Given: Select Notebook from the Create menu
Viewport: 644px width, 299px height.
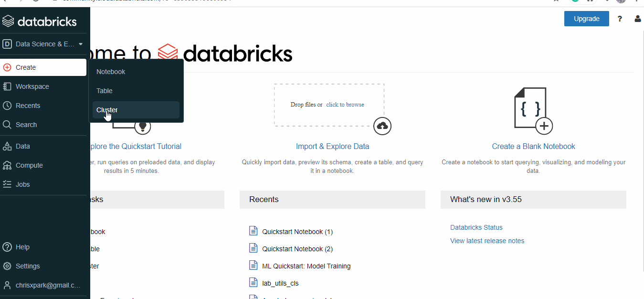Looking at the screenshot, I should 111,72.
